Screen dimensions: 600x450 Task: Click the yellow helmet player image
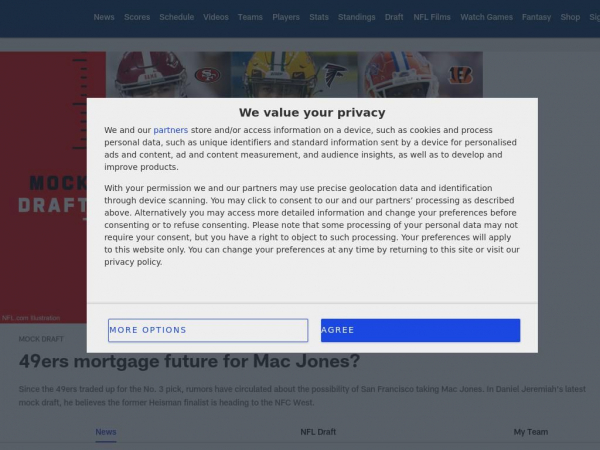281,75
